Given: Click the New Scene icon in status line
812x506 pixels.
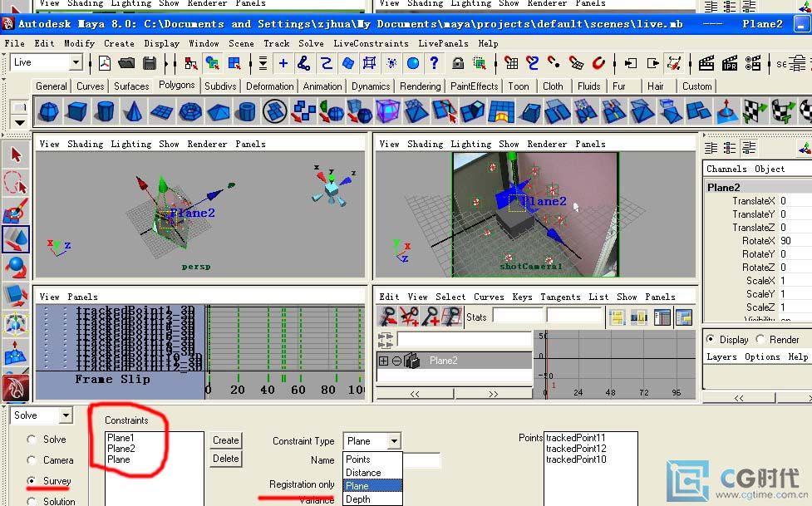Looking at the screenshot, I should tap(105, 63).
